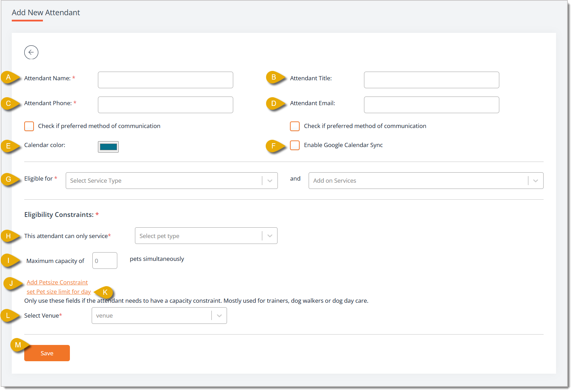The height and width of the screenshot is (392, 573).
Task: Click the Maximum capacity number field
Action: coord(105,261)
